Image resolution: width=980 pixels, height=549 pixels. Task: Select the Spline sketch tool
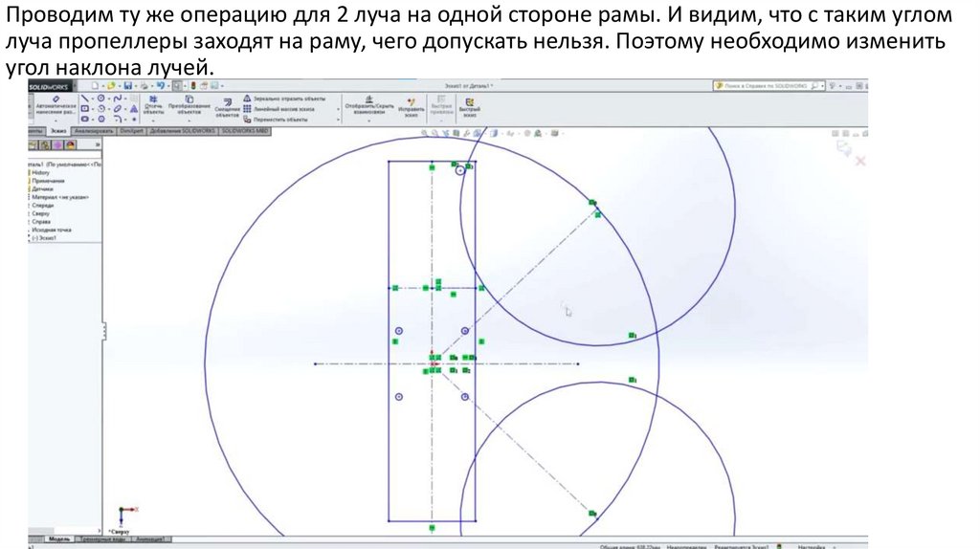118,99
